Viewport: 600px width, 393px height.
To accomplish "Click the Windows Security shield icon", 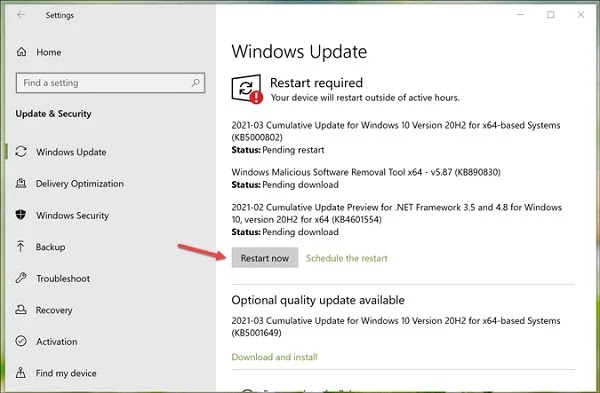I will tap(21, 215).
